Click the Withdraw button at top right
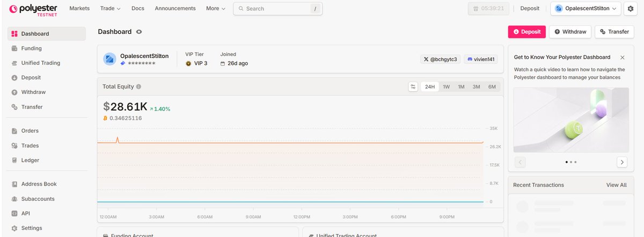The width and height of the screenshot is (644, 237). tap(570, 32)
